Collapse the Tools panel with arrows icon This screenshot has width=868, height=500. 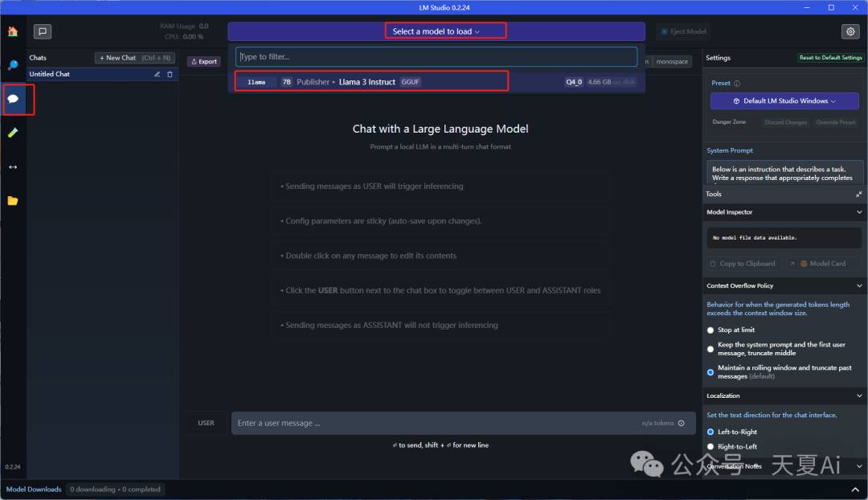pyautogui.click(x=858, y=195)
